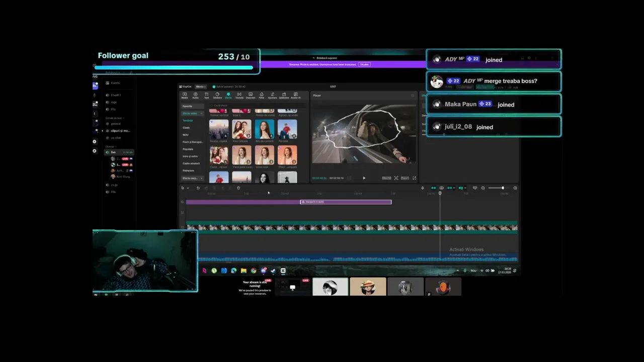Select the purple effect clip on timeline
Screen dimensions: 644x362
pos(346,202)
